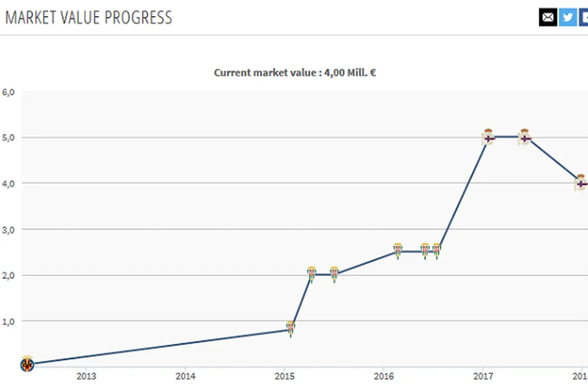This screenshot has height=392, width=588.
Task: Share on Twitter using the bird icon
Action: (568, 17)
